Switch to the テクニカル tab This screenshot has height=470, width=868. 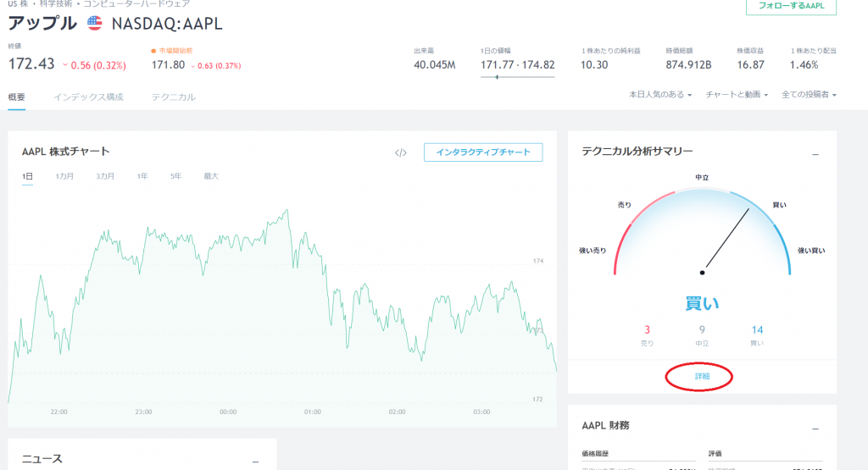click(173, 97)
